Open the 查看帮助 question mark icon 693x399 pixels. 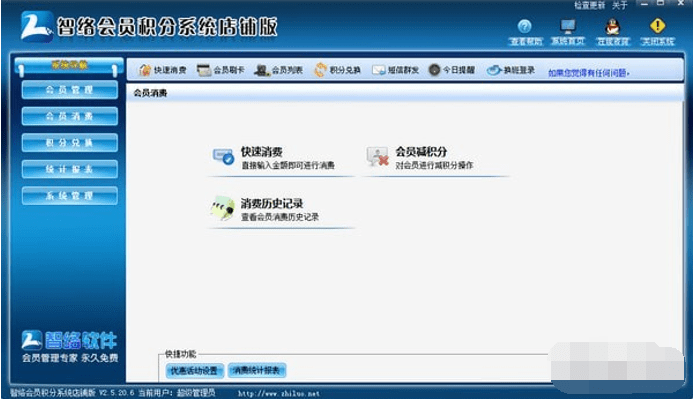pos(525,32)
